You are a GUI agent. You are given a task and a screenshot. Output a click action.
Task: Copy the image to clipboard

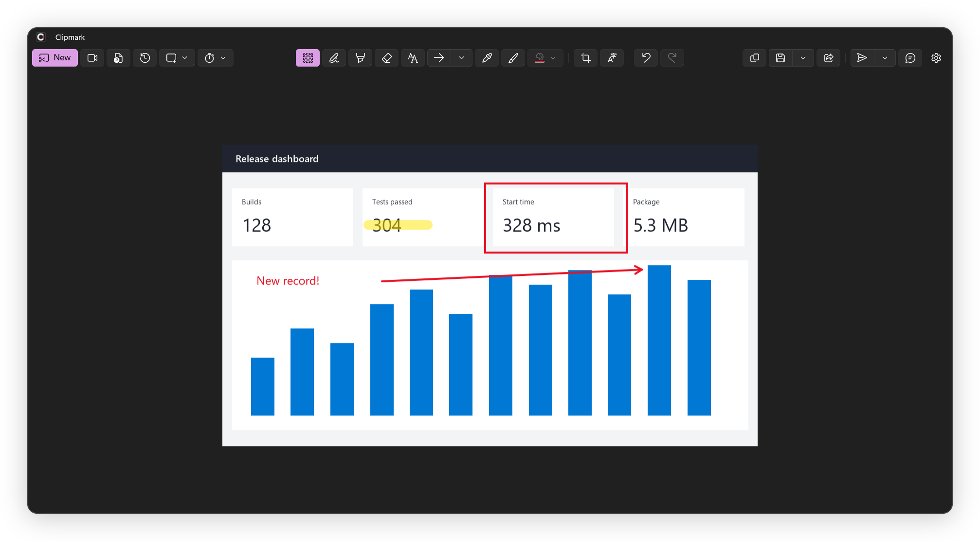[755, 58]
